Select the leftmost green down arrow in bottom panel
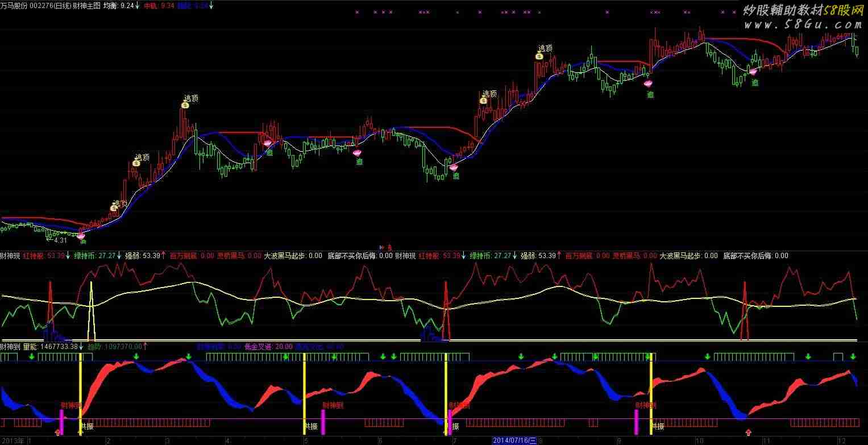This screenshot has width=868, height=445. [32, 356]
